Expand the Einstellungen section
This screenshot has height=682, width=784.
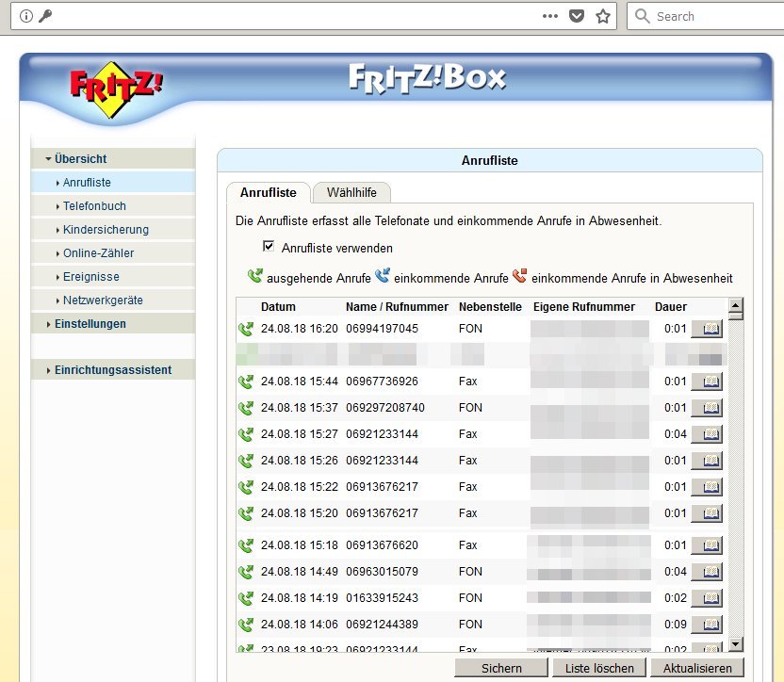113,324
